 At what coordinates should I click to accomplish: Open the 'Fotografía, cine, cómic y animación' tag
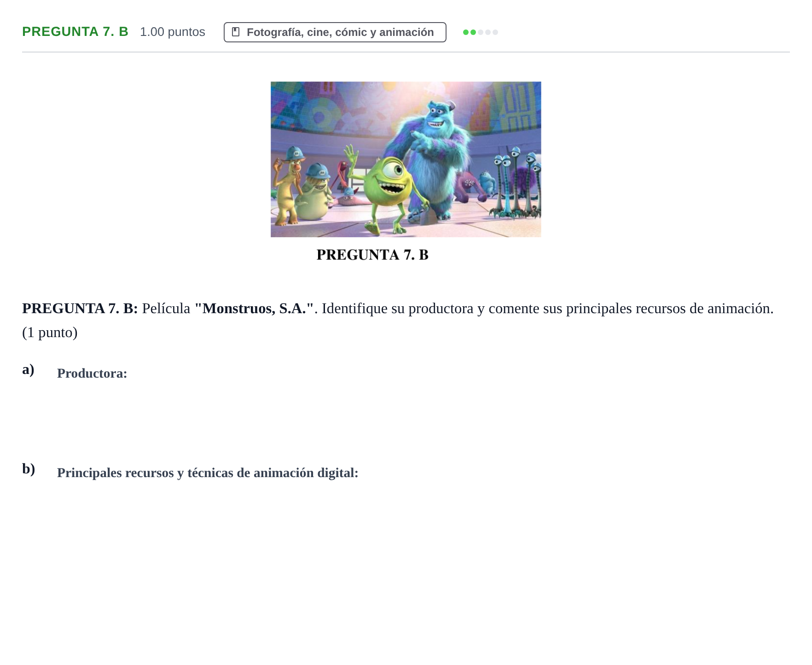tap(335, 32)
